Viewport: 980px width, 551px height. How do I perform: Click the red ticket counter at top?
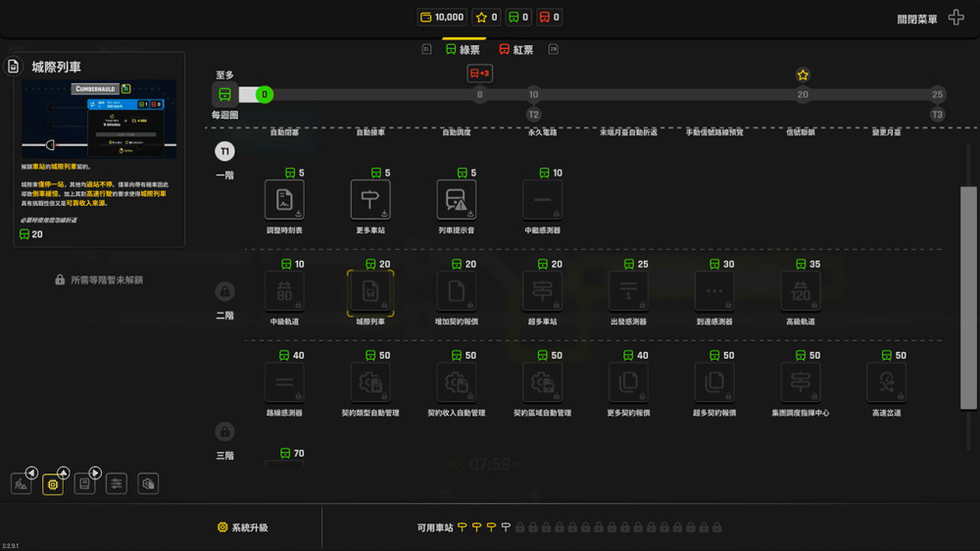pyautogui.click(x=550, y=17)
